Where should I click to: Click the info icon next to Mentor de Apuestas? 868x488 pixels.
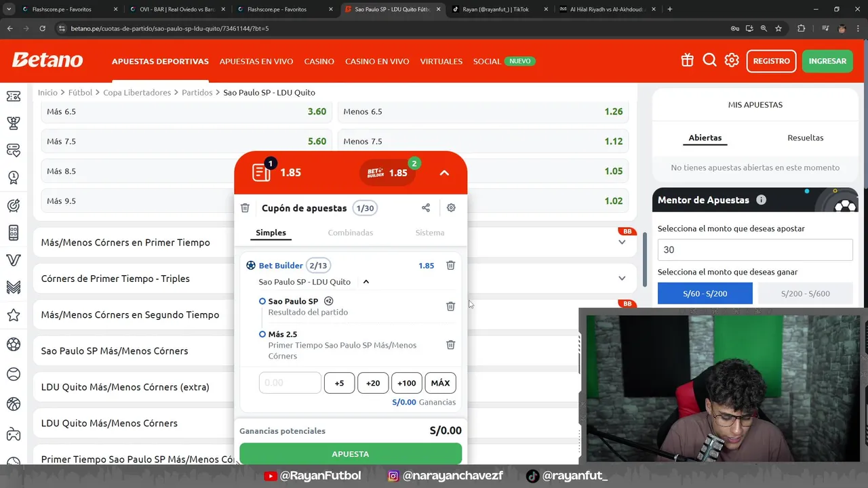tap(761, 200)
